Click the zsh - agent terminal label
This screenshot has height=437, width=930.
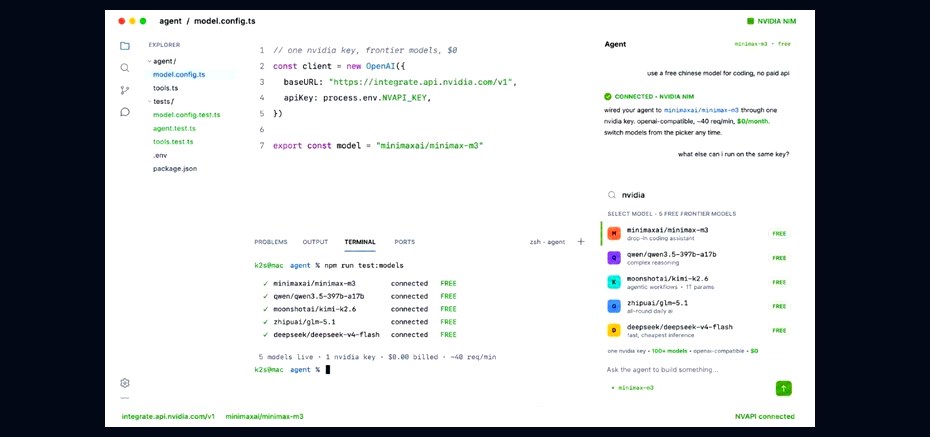pos(547,242)
